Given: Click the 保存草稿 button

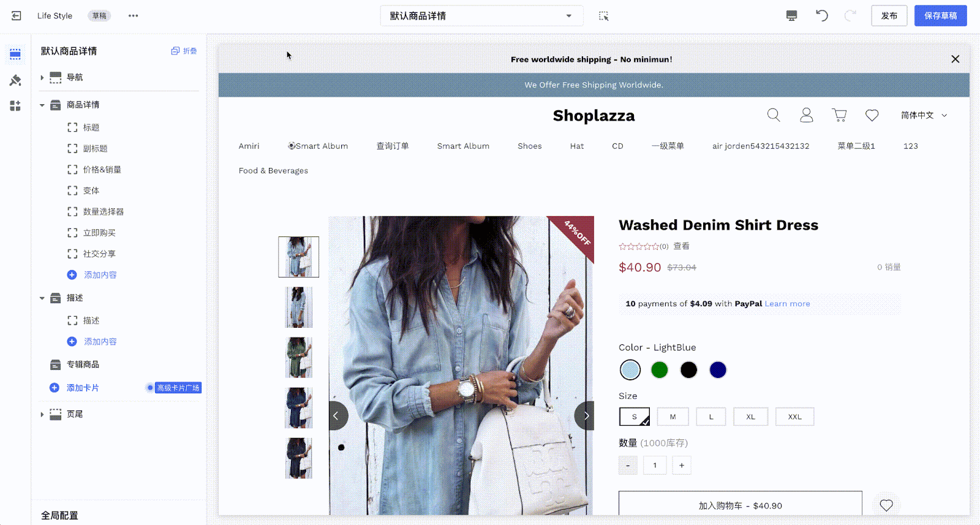Looking at the screenshot, I should [x=940, y=16].
